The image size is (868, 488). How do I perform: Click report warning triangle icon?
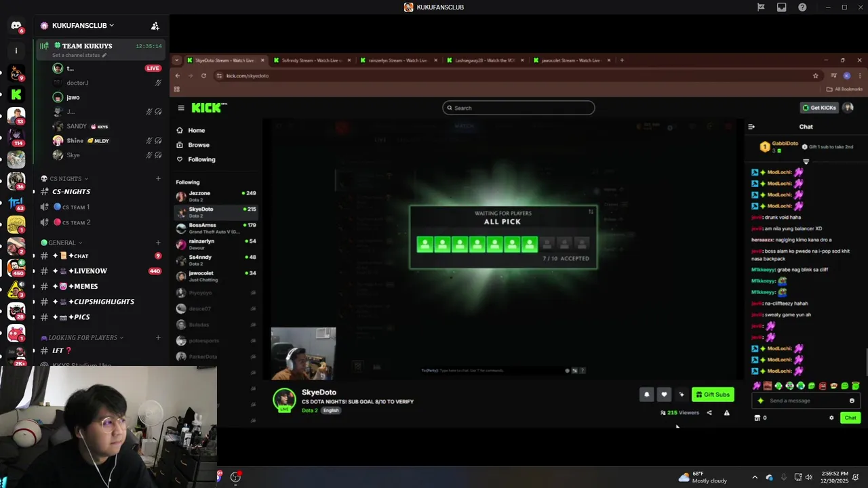[726, 413]
